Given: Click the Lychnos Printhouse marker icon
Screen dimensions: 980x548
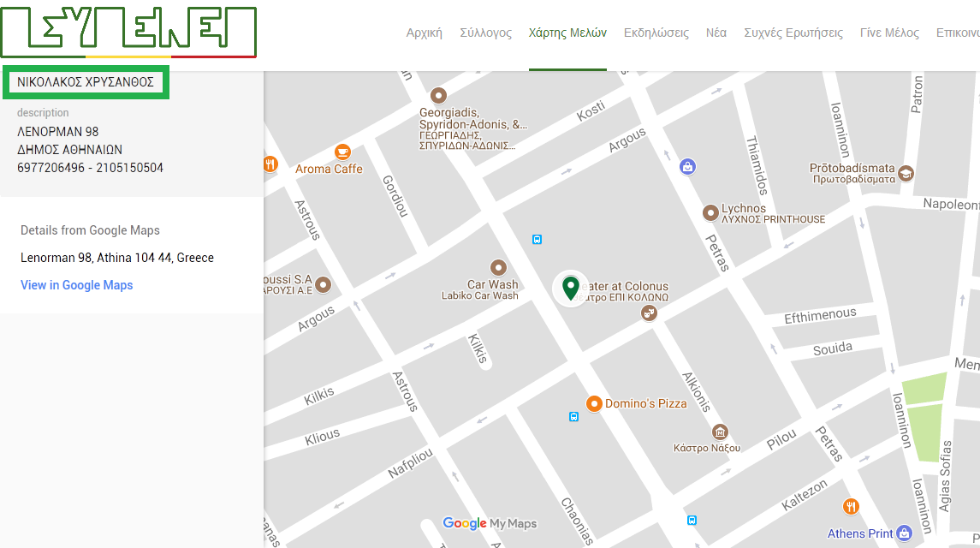Looking at the screenshot, I should (x=710, y=212).
